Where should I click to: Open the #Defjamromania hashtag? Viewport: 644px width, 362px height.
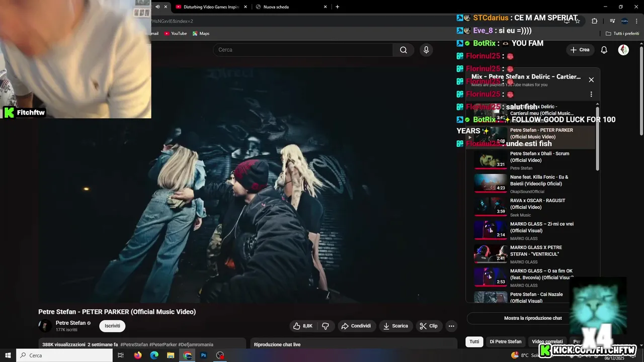coord(196,345)
